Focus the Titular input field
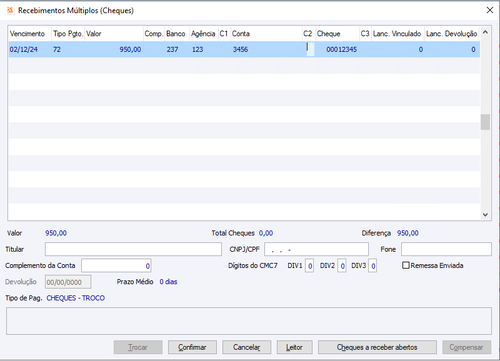 point(133,249)
